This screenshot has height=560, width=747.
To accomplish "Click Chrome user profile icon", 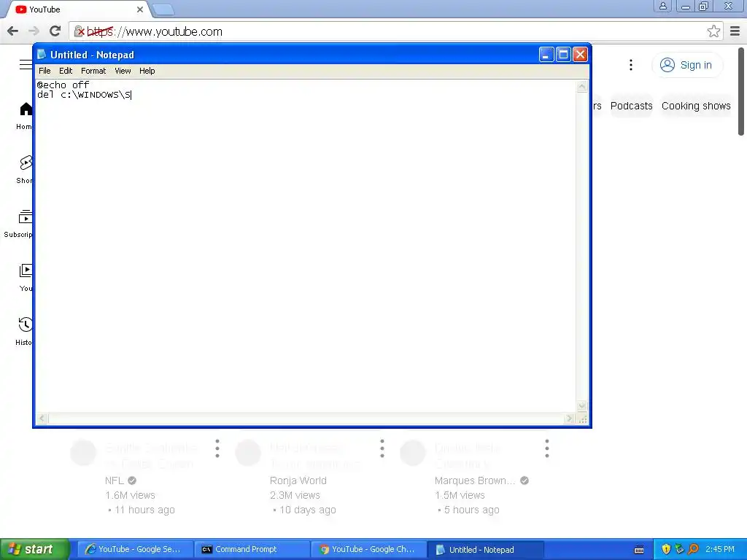I will tap(662, 6).
